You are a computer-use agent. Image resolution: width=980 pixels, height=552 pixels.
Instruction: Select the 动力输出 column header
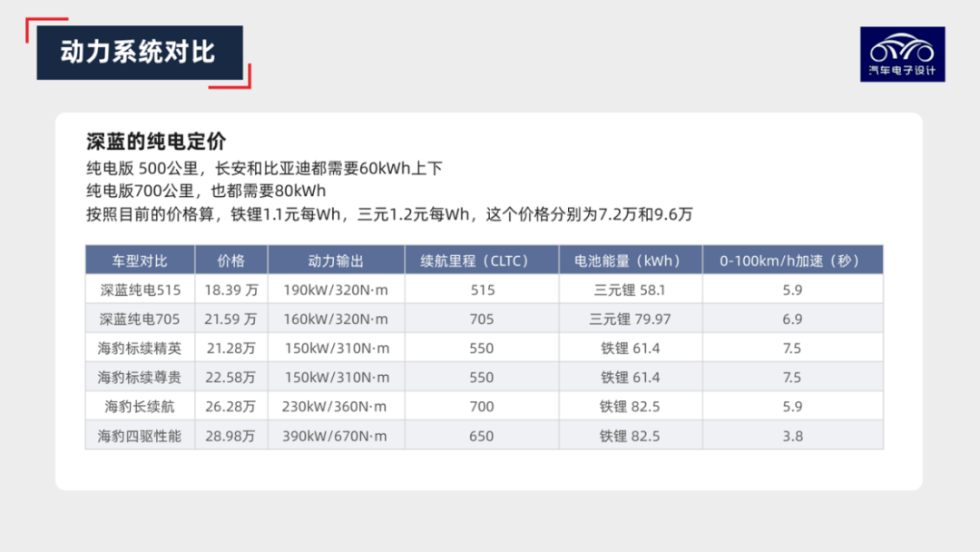(x=337, y=261)
